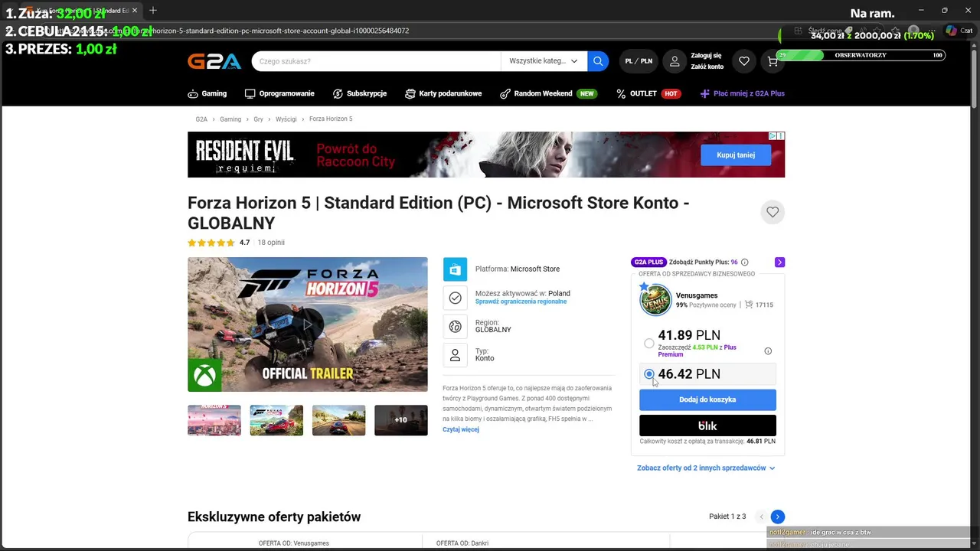Screen dimensions: 980x551
Task: Click the Xbox logo on the trailer
Action: click(204, 375)
